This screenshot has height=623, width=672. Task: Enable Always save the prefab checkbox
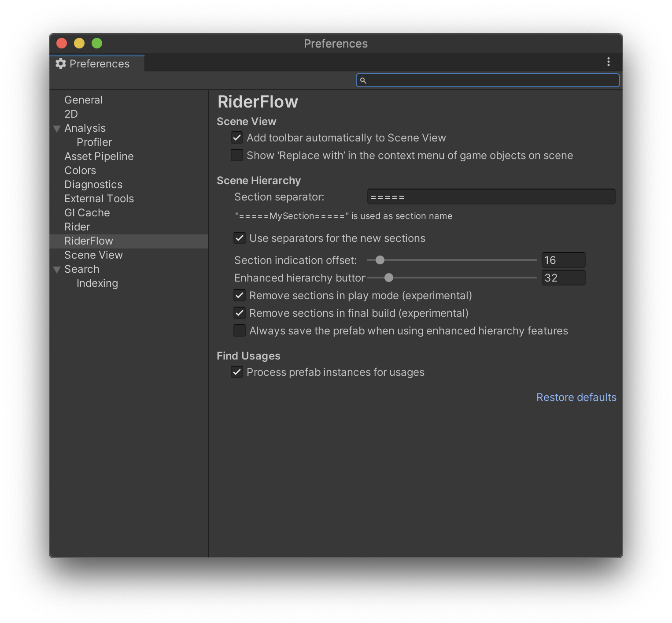coord(240,330)
